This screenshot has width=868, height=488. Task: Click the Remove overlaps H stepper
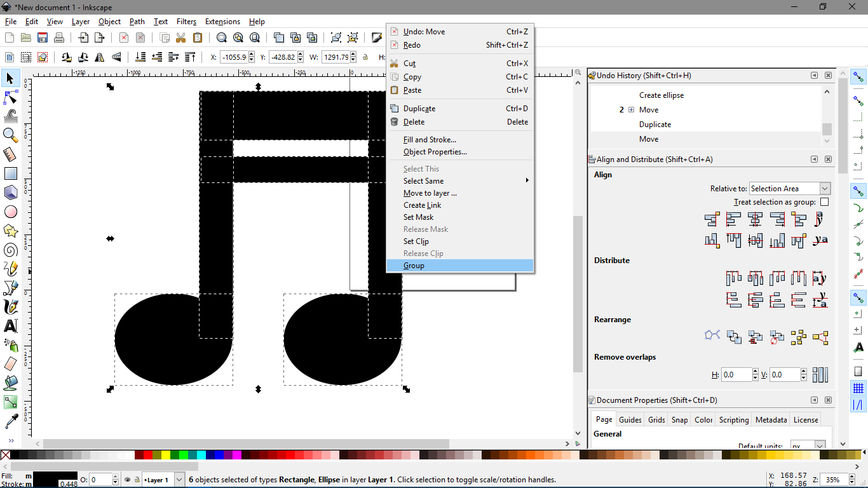[755, 375]
